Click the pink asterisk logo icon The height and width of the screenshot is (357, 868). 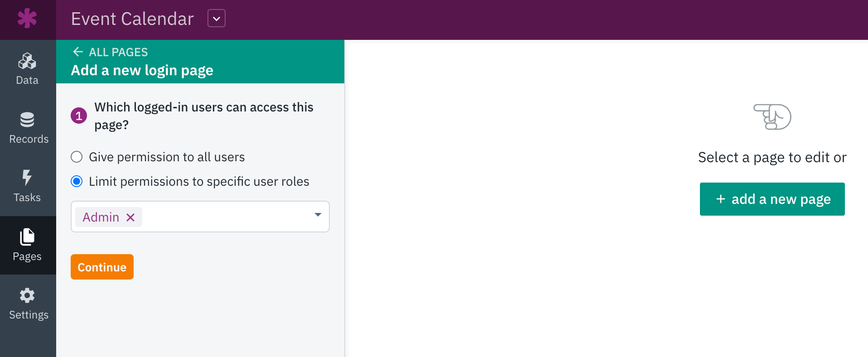point(27,19)
